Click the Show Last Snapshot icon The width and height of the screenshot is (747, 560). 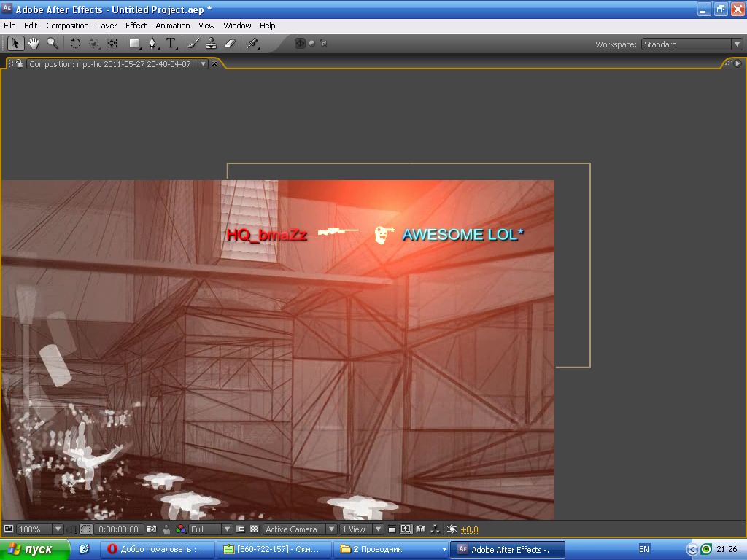pyautogui.click(x=166, y=529)
